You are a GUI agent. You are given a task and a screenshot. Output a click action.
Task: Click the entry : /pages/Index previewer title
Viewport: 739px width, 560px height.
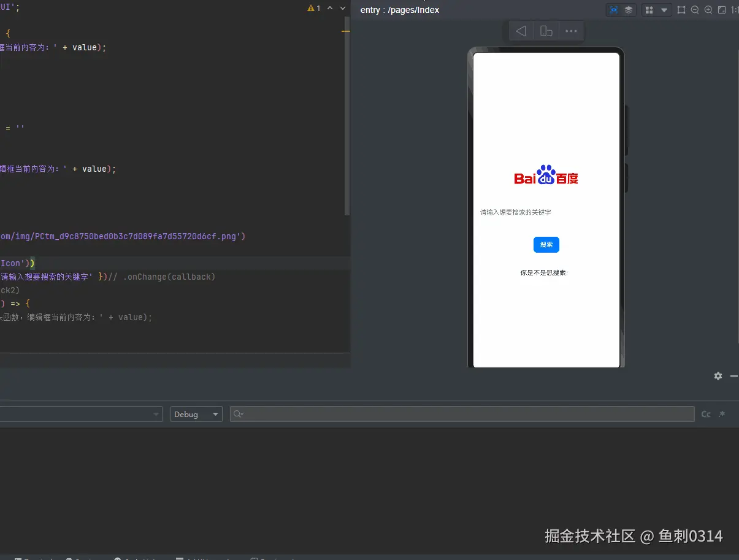pyautogui.click(x=400, y=10)
